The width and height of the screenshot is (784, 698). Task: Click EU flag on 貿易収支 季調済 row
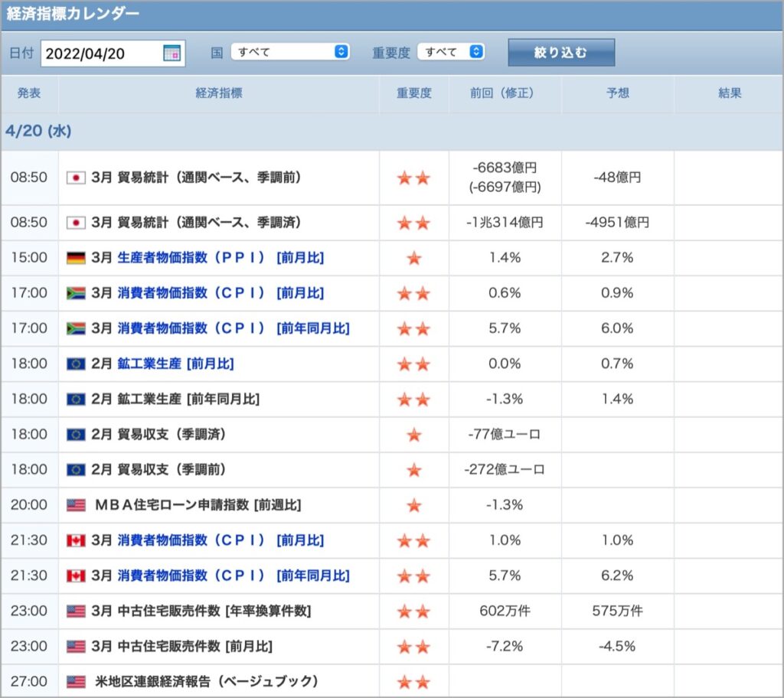coord(76,435)
